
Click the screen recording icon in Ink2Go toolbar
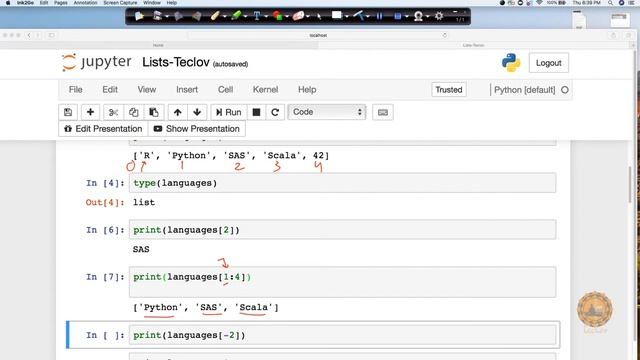click(x=398, y=16)
